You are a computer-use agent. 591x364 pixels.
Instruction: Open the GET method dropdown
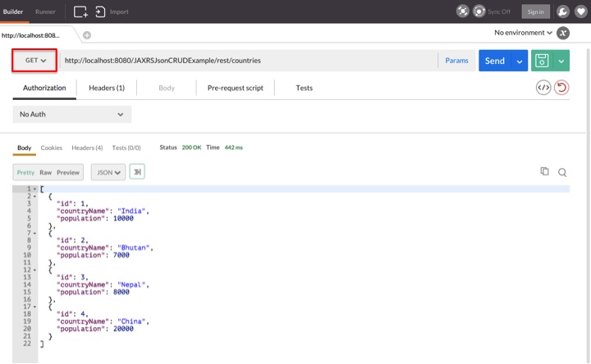point(34,60)
